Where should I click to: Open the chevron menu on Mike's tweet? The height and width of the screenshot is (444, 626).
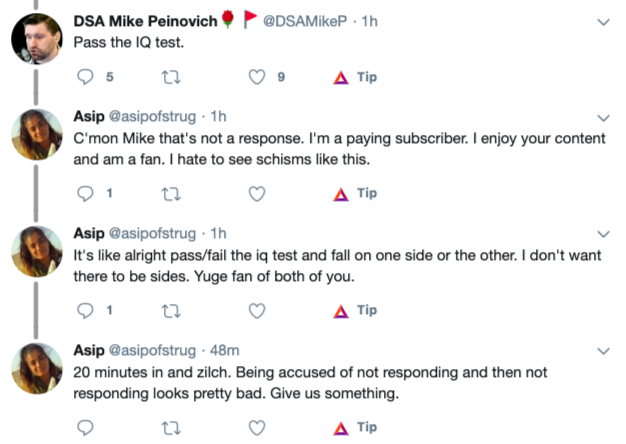[x=603, y=20]
